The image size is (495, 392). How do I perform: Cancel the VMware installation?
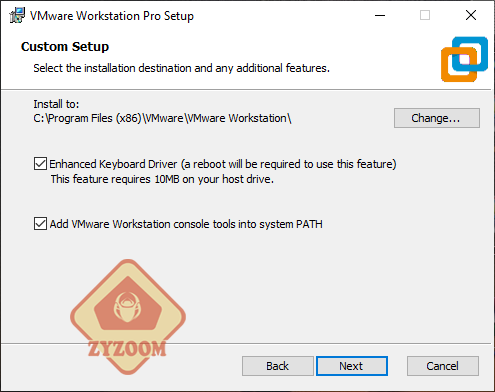443,366
